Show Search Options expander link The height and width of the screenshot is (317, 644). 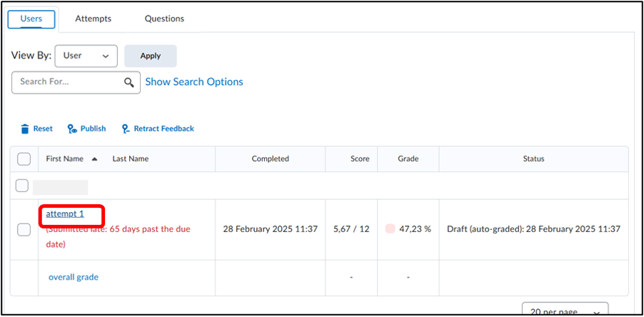tap(194, 81)
